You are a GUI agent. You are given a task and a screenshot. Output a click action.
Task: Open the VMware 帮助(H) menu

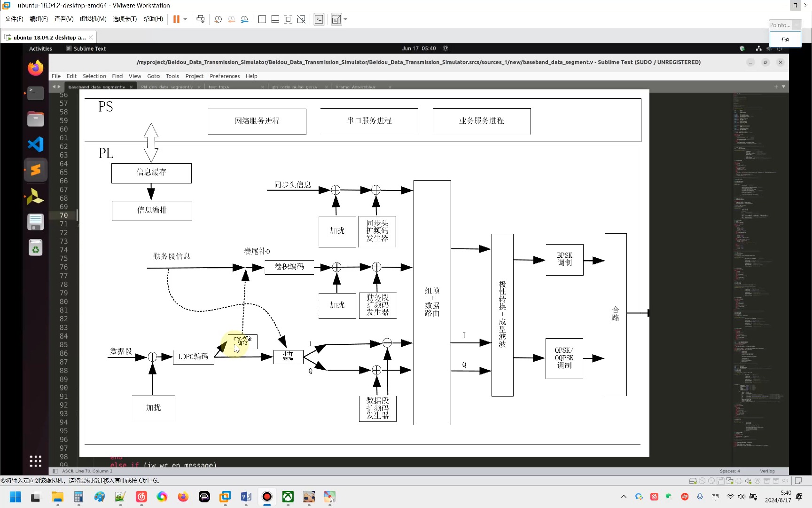[x=153, y=19]
